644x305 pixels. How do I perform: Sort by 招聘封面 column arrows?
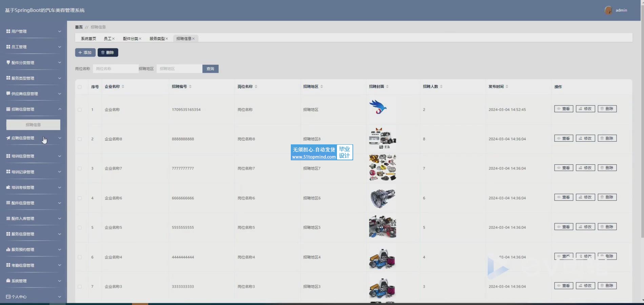click(x=387, y=87)
